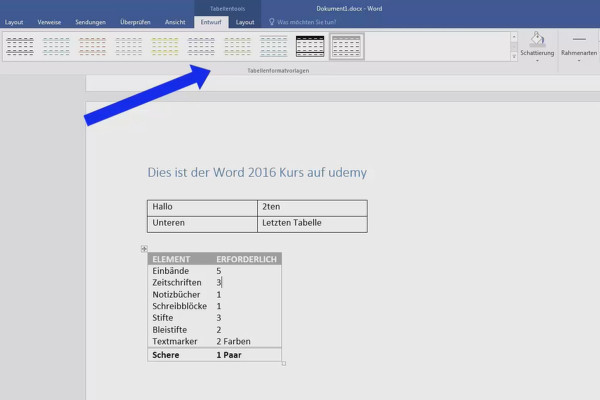
Task: Click the 'Hallo' table cell
Action: pos(202,207)
